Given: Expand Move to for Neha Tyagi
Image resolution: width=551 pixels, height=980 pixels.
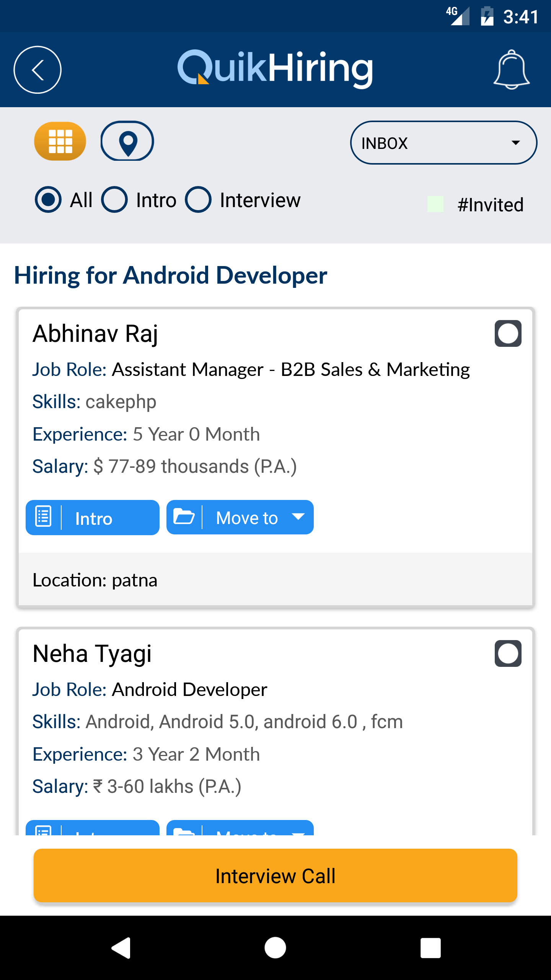Looking at the screenshot, I should pos(240,829).
